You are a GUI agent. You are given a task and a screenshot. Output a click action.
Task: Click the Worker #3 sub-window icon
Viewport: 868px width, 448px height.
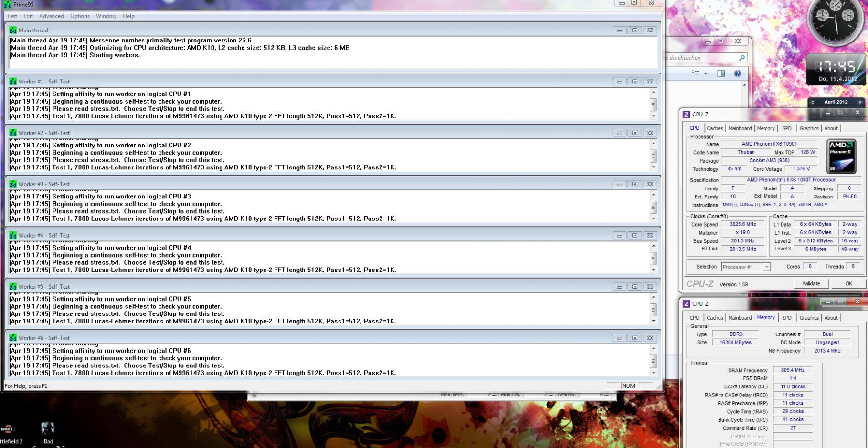coord(13,184)
